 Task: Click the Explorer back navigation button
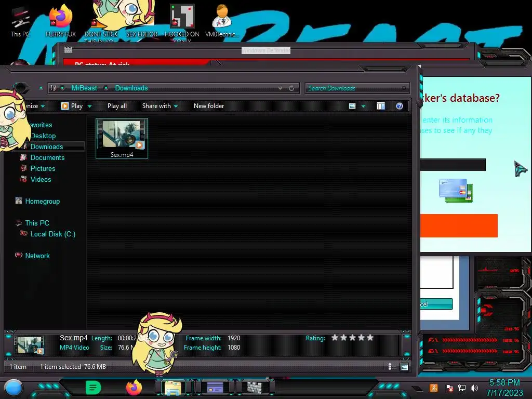pos(21,88)
